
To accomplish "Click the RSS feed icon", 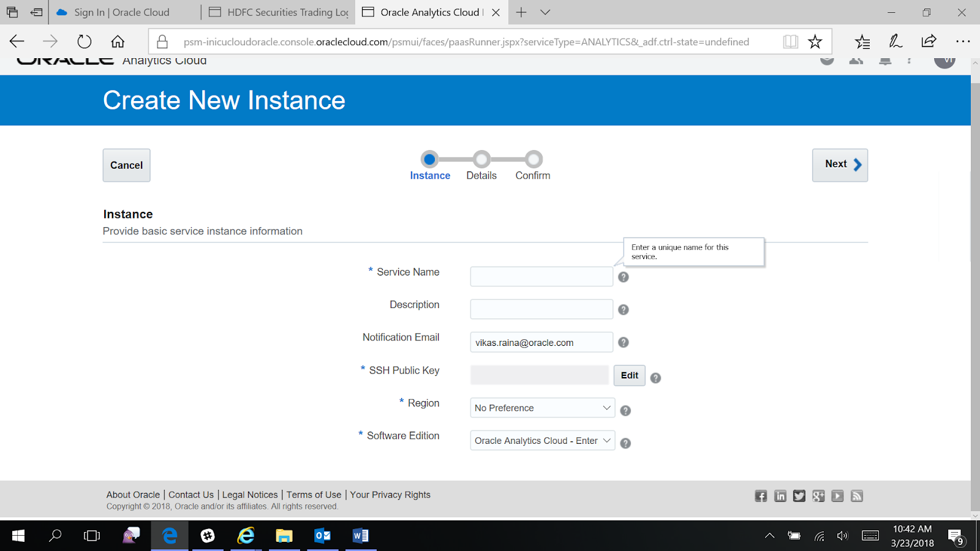I will [857, 496].
